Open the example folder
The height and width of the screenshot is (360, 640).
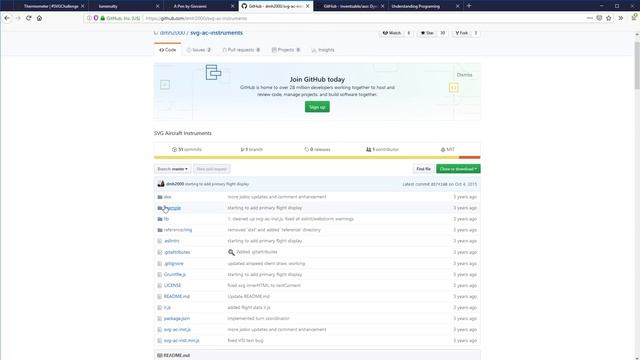tap(172, 208)
